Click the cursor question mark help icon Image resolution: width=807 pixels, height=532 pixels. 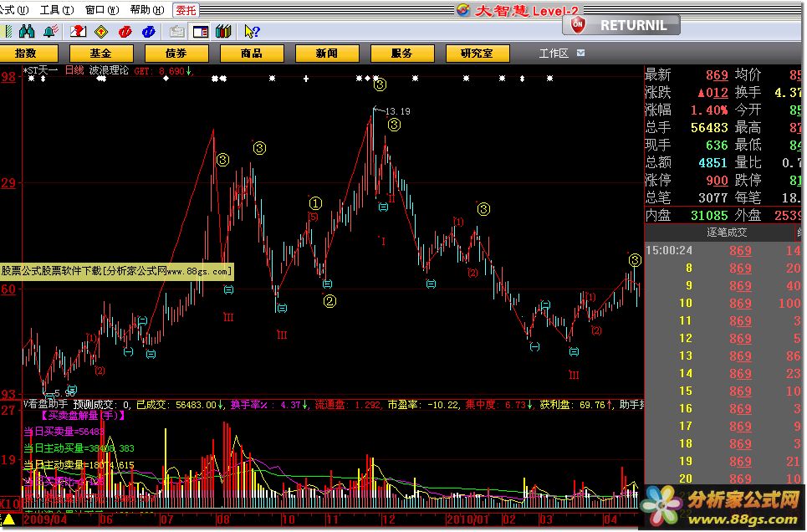(251, 32)
